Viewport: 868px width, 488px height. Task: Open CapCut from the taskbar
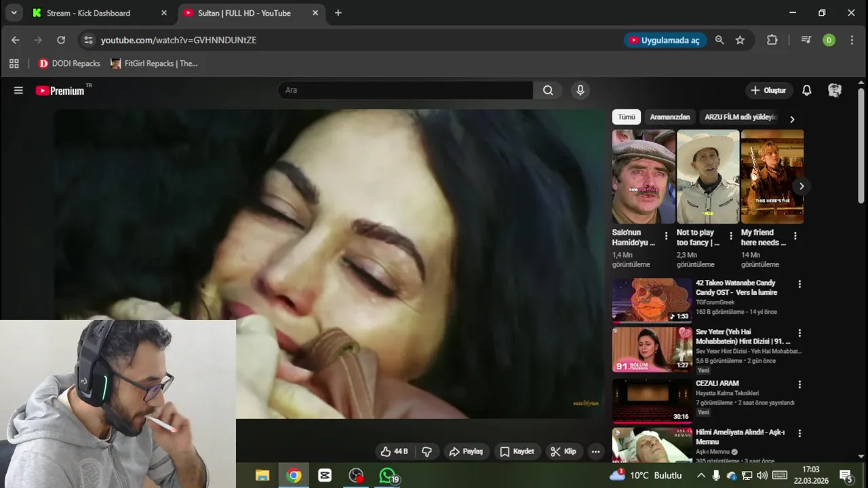point(325,475)
